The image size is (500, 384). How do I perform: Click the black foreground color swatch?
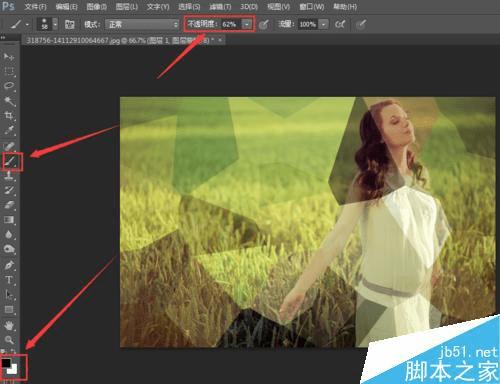coord(6,362)
